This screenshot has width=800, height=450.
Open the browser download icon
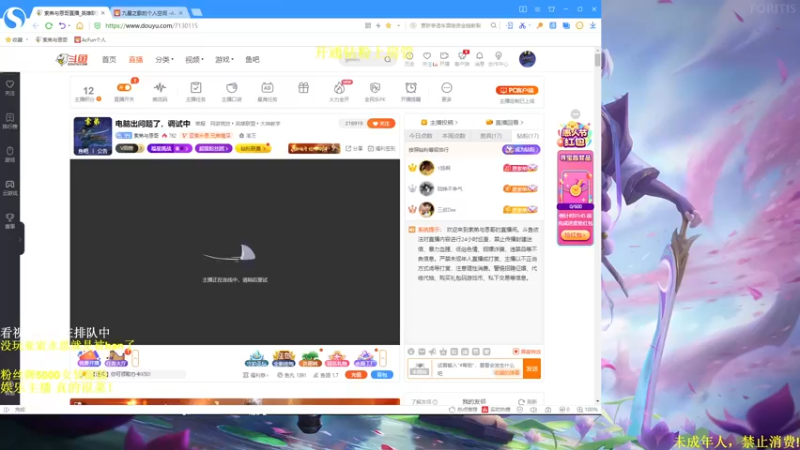[592, 26]
